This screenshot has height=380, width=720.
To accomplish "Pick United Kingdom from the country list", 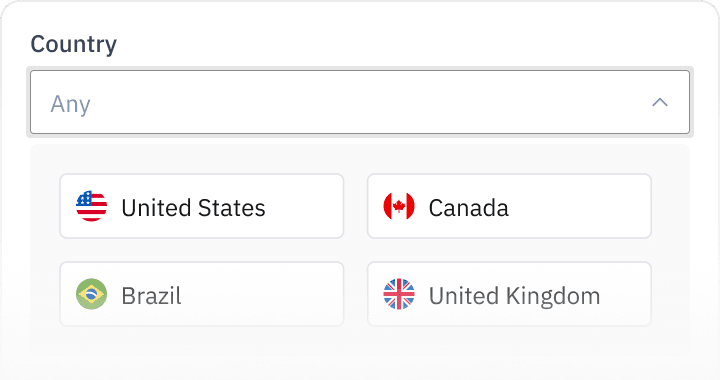I will point(509,294).
